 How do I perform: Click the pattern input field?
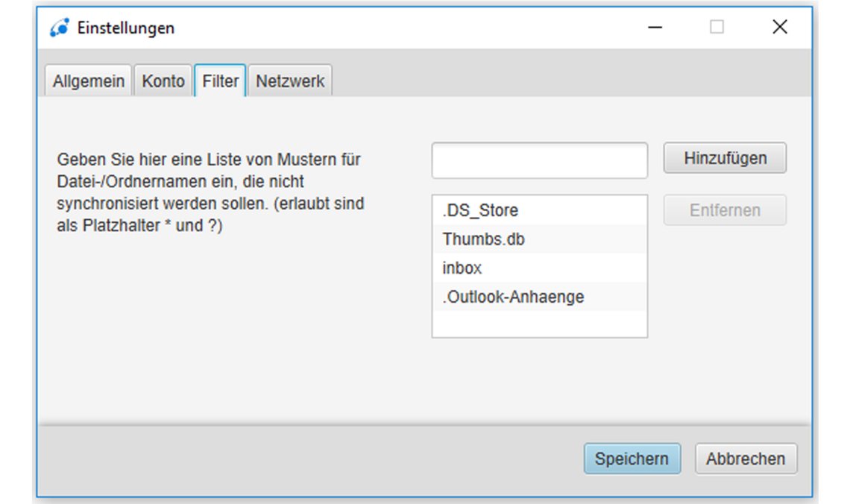(539, 160)
